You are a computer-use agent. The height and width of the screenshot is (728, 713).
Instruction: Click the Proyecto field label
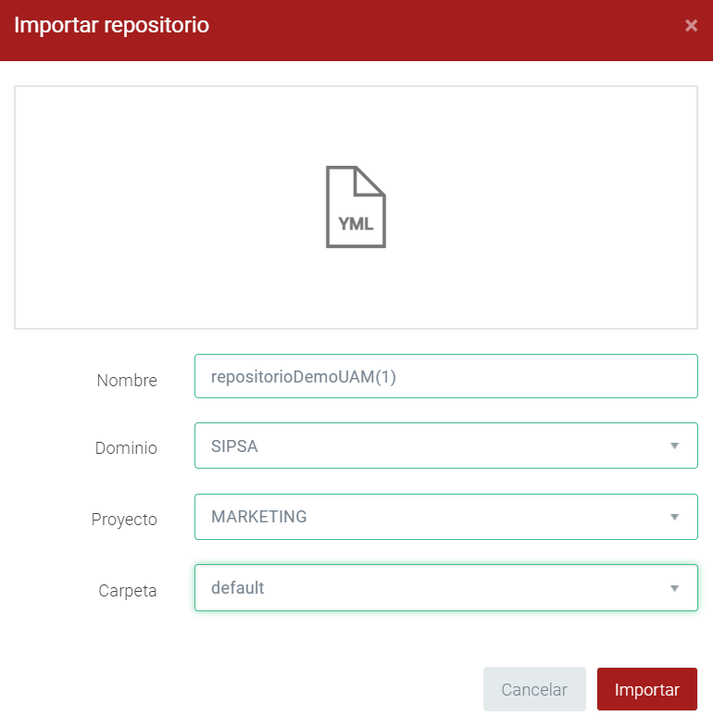coord(124,520)
